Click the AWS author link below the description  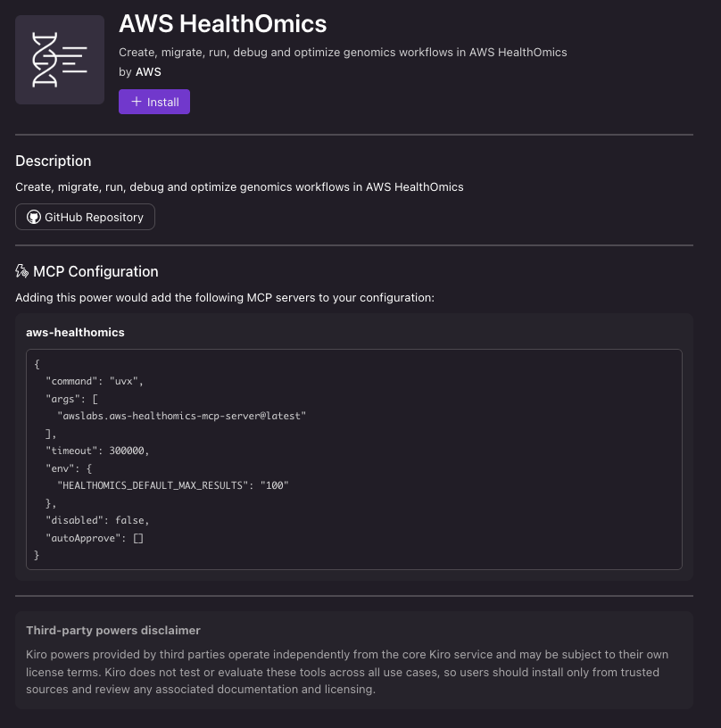pos(148,72)
